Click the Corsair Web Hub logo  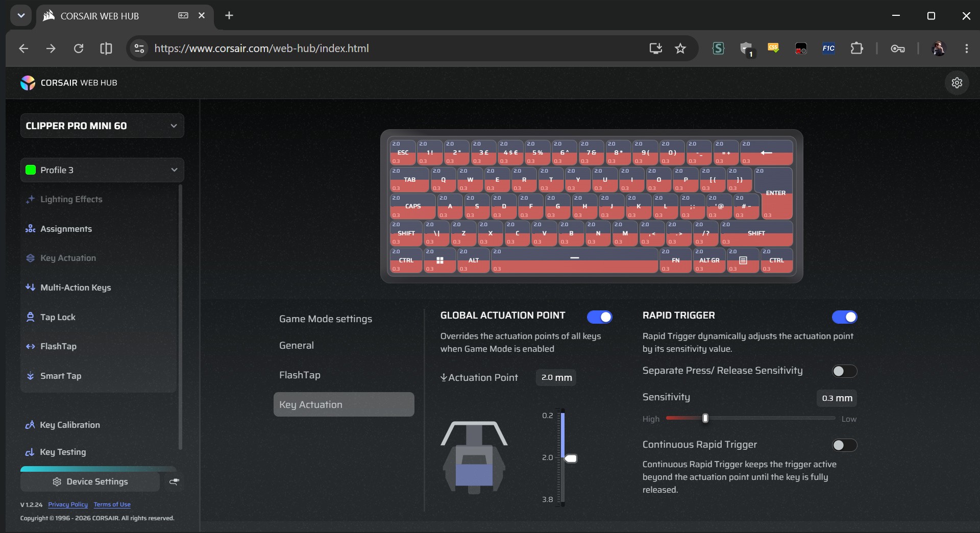pos(69,83)
